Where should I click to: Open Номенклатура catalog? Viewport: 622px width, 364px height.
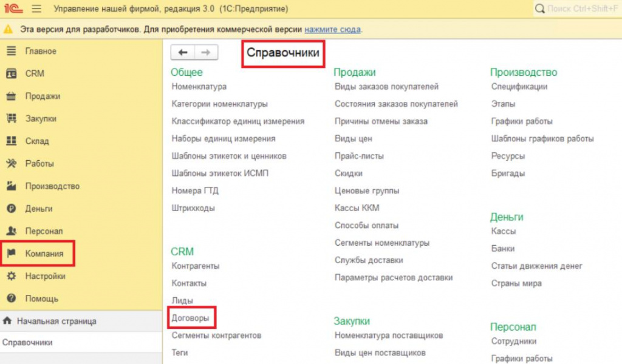[199, 86]
